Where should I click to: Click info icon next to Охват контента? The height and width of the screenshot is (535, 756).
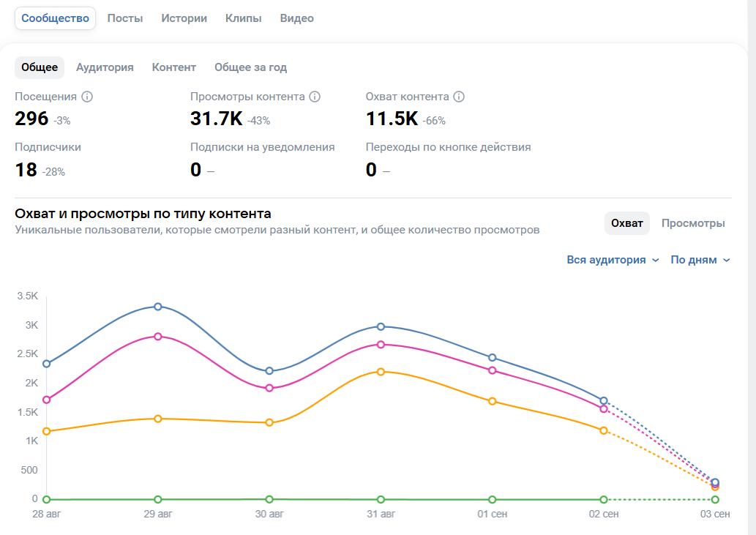tap(459, 97)
